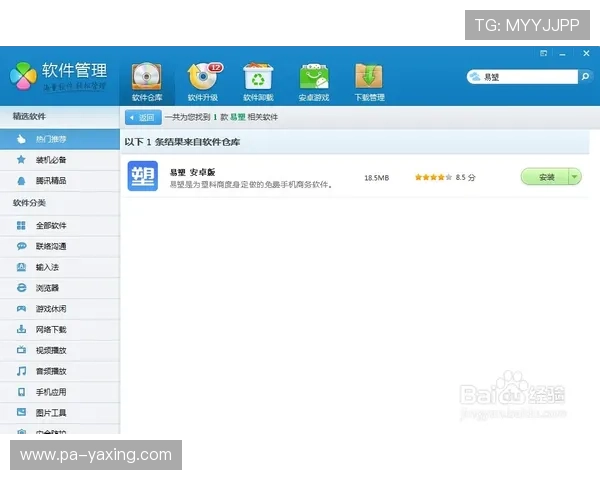Screen dimensions: 600x480
Task: Click the 软件分类 section header
Action: click(29, 203)
